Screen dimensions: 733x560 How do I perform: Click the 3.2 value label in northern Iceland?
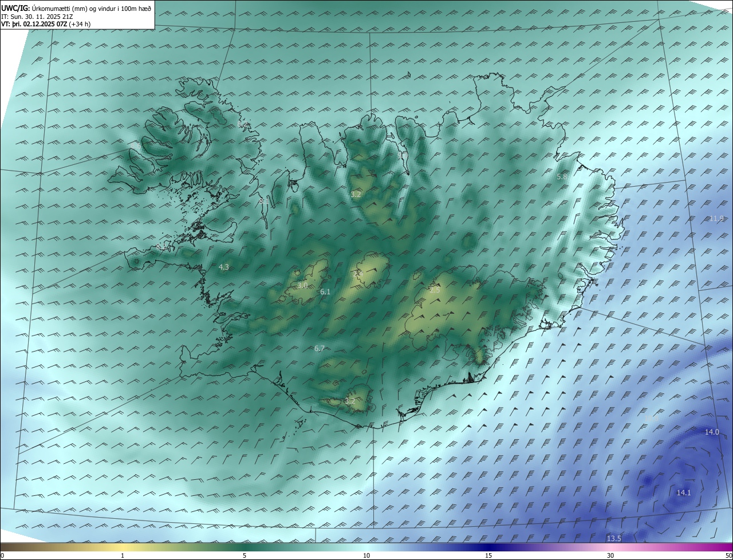[356, 194]
